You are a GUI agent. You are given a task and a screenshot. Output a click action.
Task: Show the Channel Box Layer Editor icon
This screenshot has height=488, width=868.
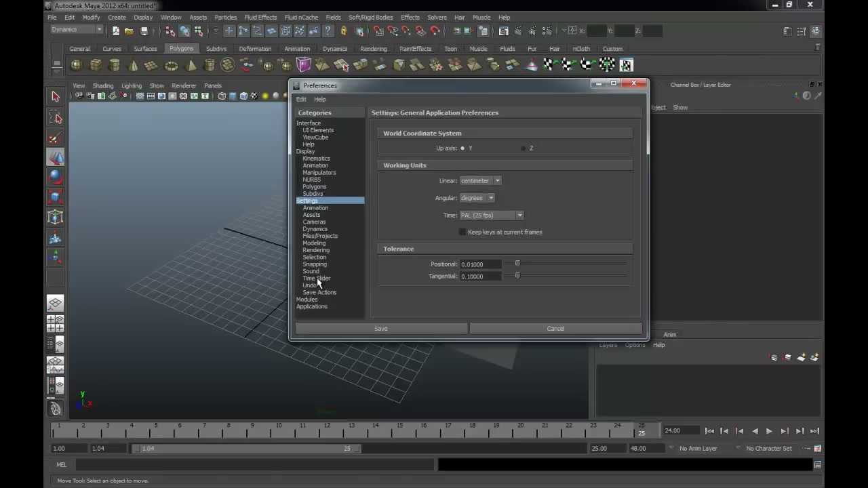817,31
